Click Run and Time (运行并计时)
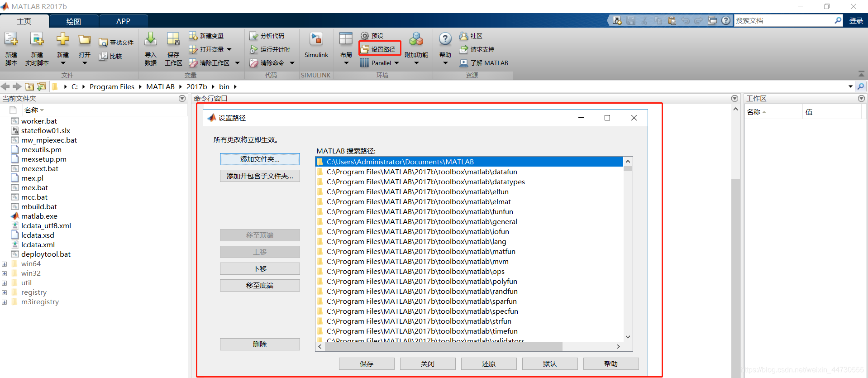The height and width of the screenshot is (378, 868). (270, 49)
